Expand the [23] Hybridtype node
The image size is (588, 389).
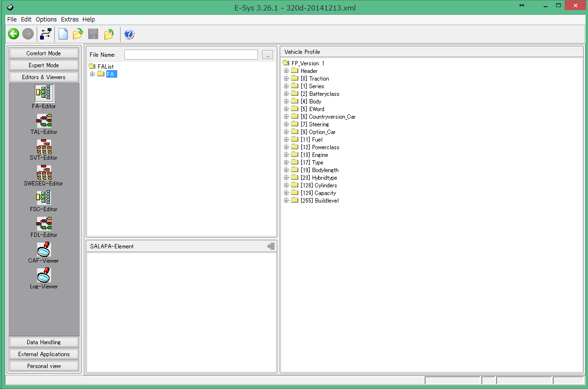286,177
